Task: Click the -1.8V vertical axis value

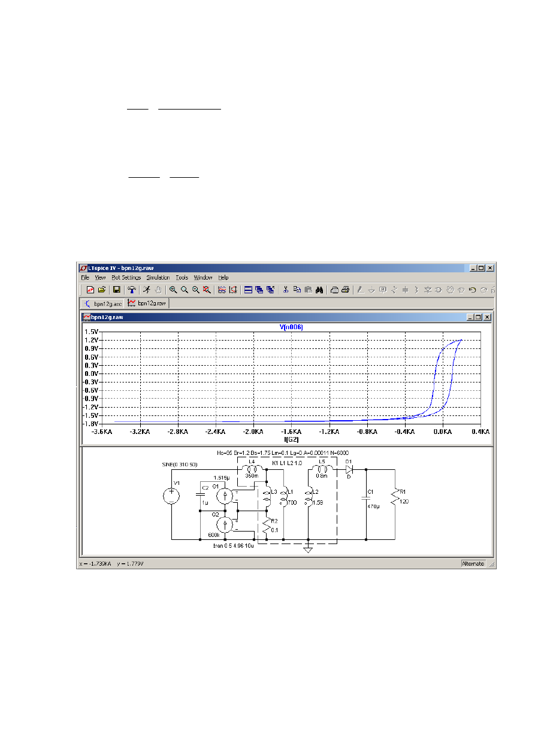Action: (92, 423)
